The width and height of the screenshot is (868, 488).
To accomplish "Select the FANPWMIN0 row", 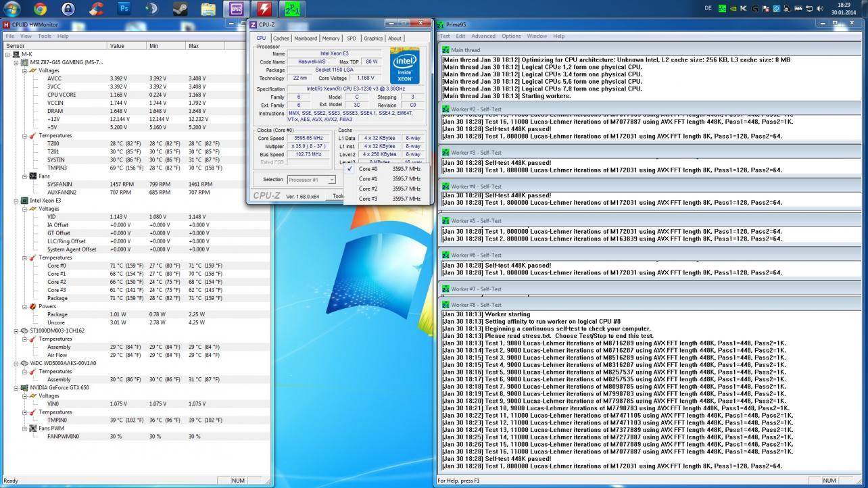I will (135, 436).
